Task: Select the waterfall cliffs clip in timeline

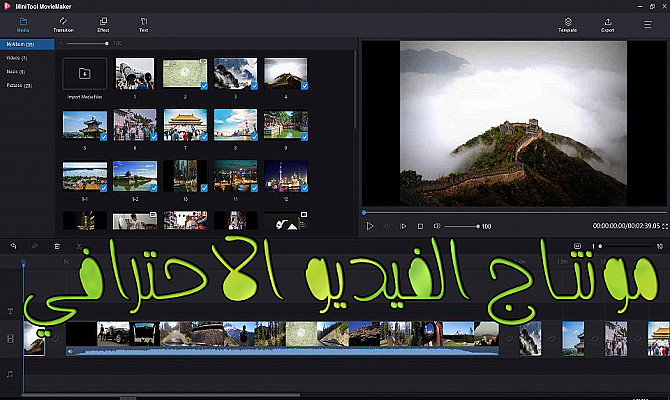Action: pyautogui.click(x=530, y=339)
